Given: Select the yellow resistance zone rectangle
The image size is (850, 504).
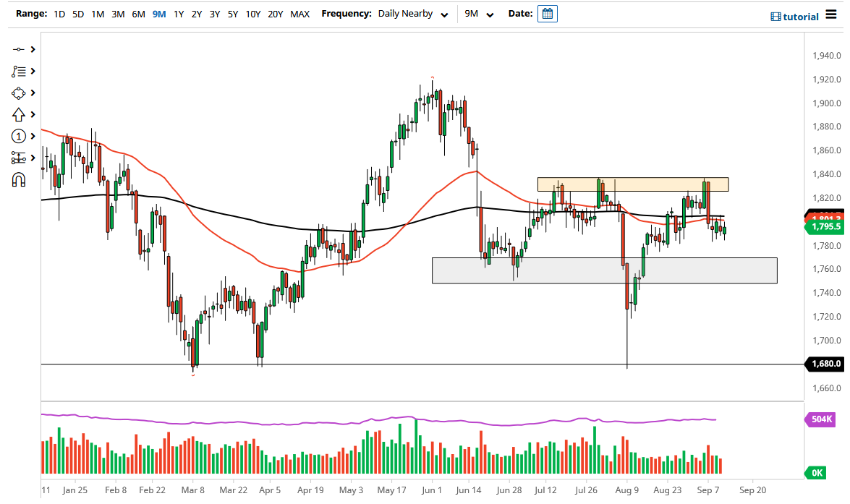Looking at the screenshot, I should (x=633, y=184).
